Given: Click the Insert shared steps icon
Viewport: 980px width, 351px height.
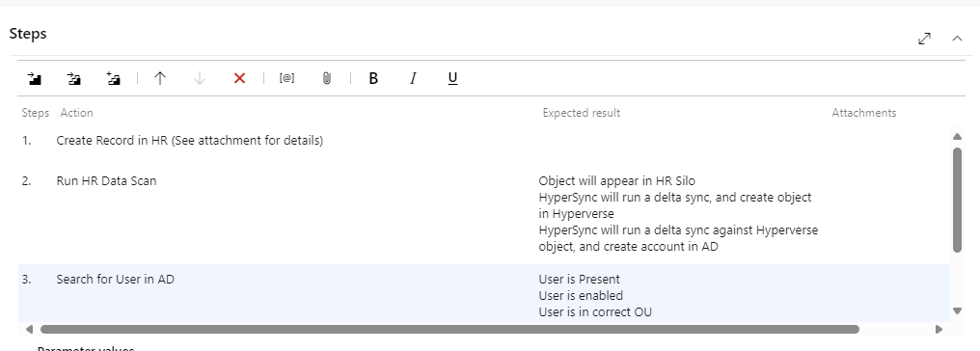Looking at the screenshot, I should (x=73, y=79).
